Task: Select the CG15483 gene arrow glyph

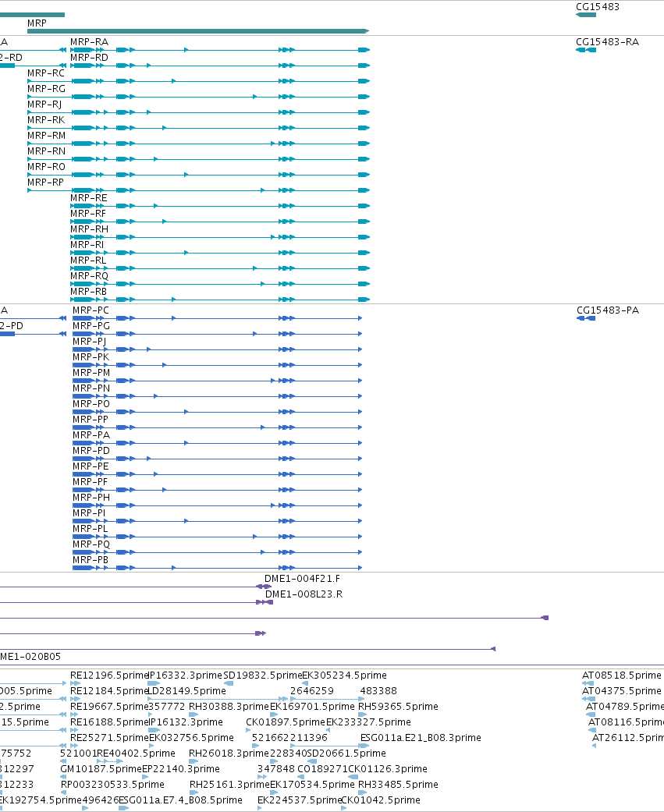Action: tap(586, 15)
